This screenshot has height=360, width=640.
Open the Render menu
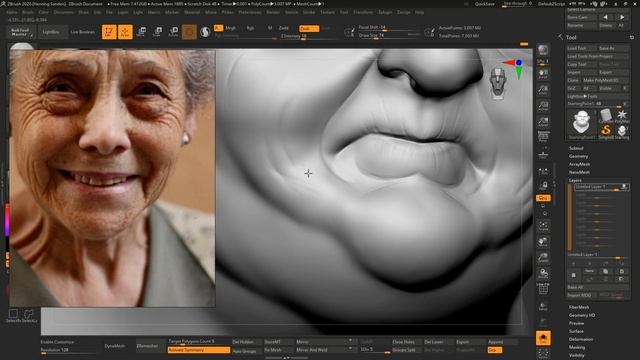[x=273, y=12]
